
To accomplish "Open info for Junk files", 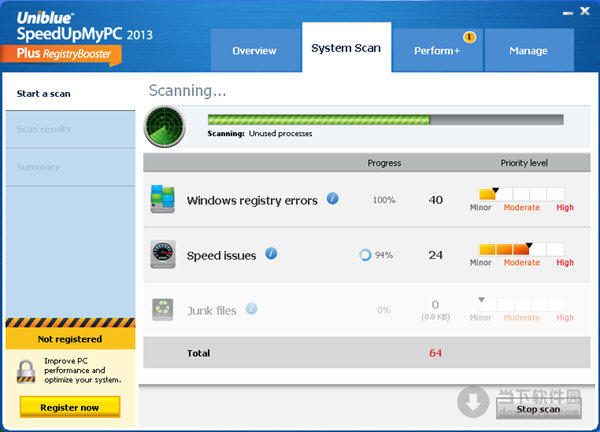I will tap(251, 308).
